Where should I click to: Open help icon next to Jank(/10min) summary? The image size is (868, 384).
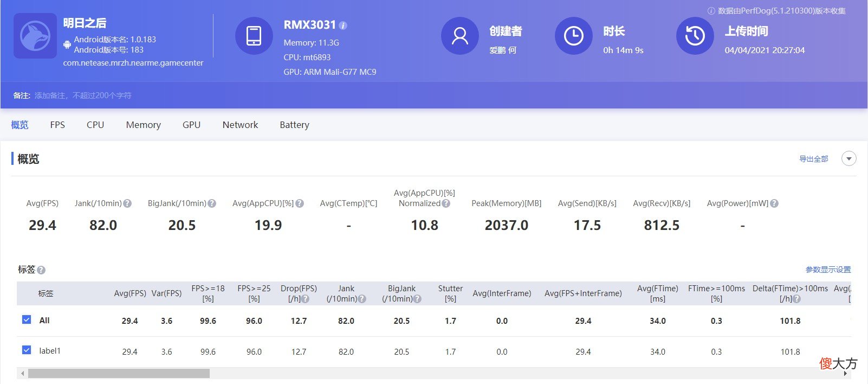point(127,203)
